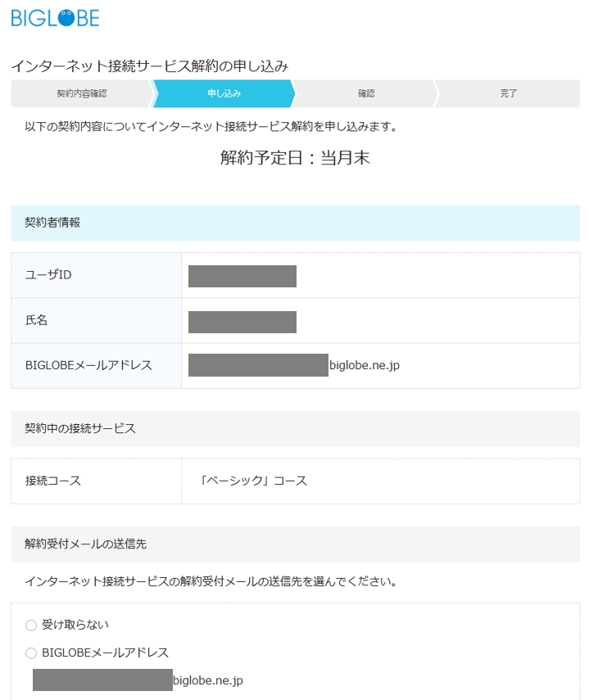Click the 氏名 row label

coord(36,320)
